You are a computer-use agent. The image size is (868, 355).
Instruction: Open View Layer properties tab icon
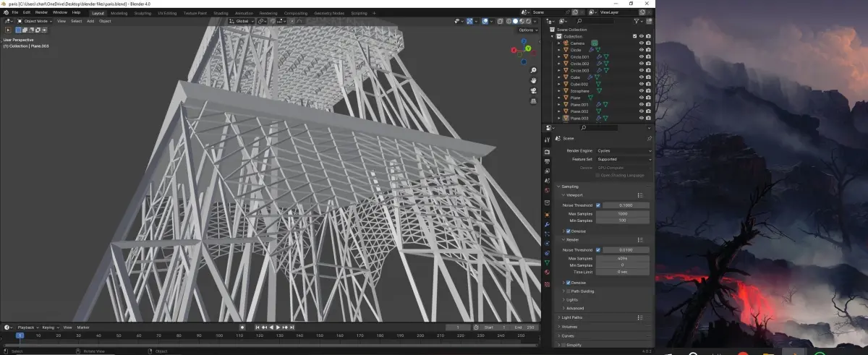click(547, 171)
